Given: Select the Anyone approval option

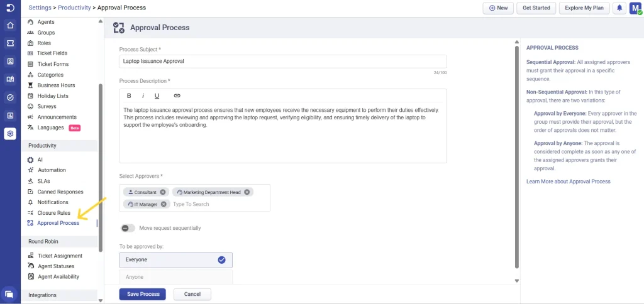Looking at the screenshot, I should pos(175,277).
